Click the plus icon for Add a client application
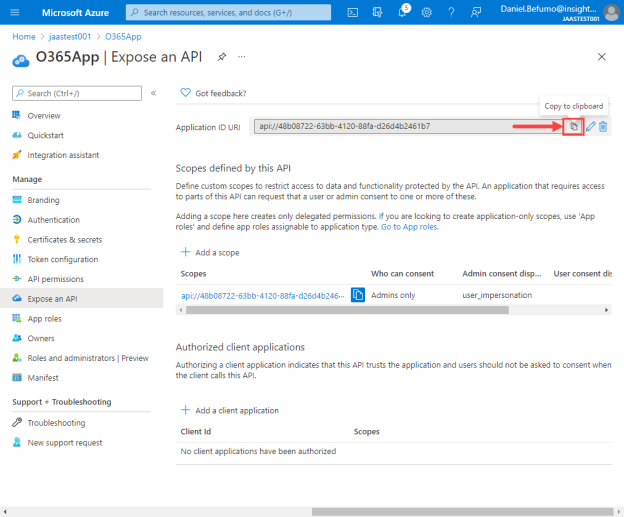This screenshot has width=624, height=517. [x=185, y=410]
